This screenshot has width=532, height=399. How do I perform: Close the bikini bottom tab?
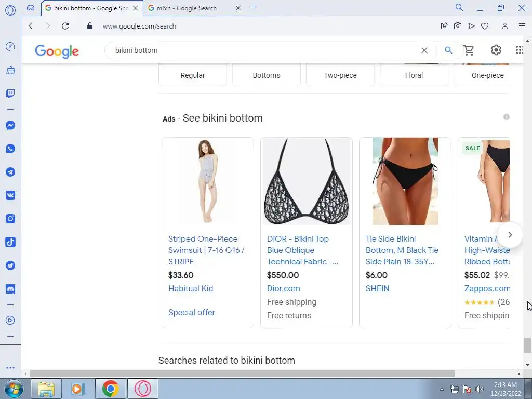tap(136, 8)
